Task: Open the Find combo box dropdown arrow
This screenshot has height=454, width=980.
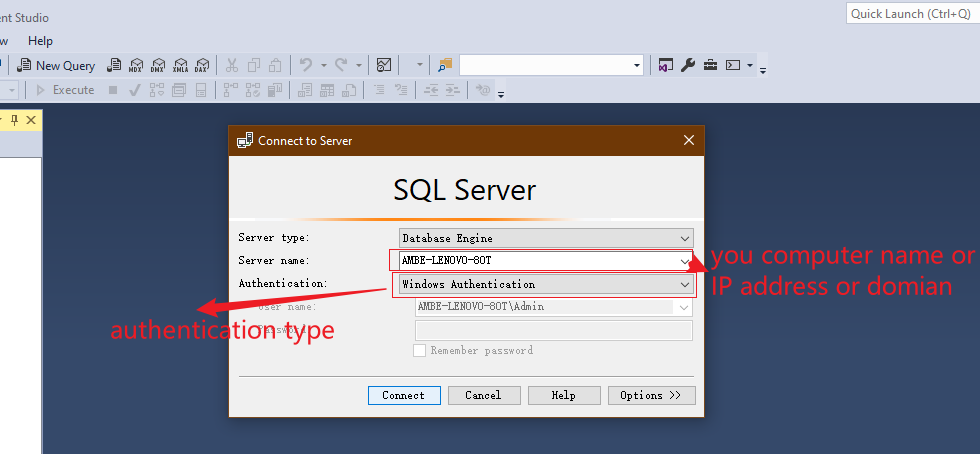Action: [x=637, y=66]
